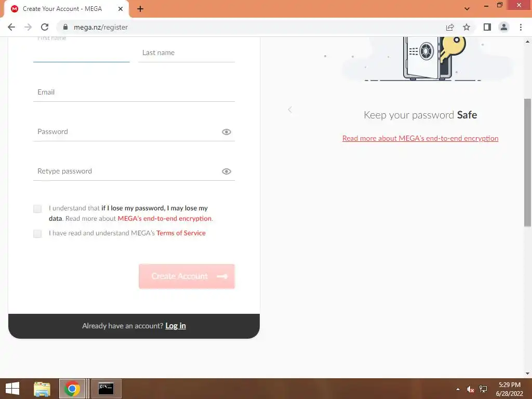Open a new browser tab
The height and width of the screenshot is (399, 532).
[140, 9]
